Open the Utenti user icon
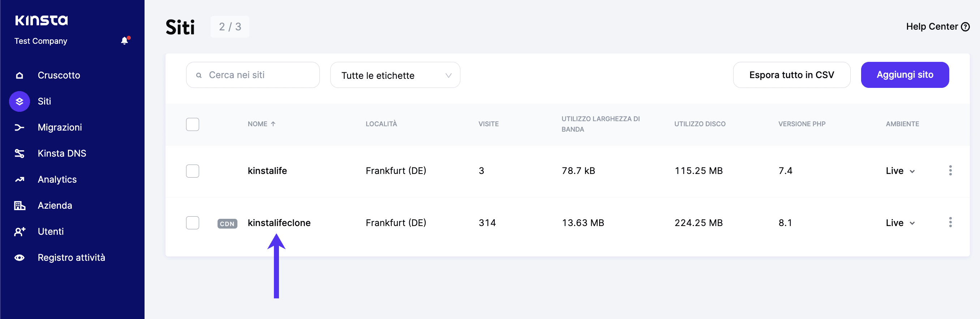Image resolution: width=980 pixels, height=319 pixels. coord(20,231)
